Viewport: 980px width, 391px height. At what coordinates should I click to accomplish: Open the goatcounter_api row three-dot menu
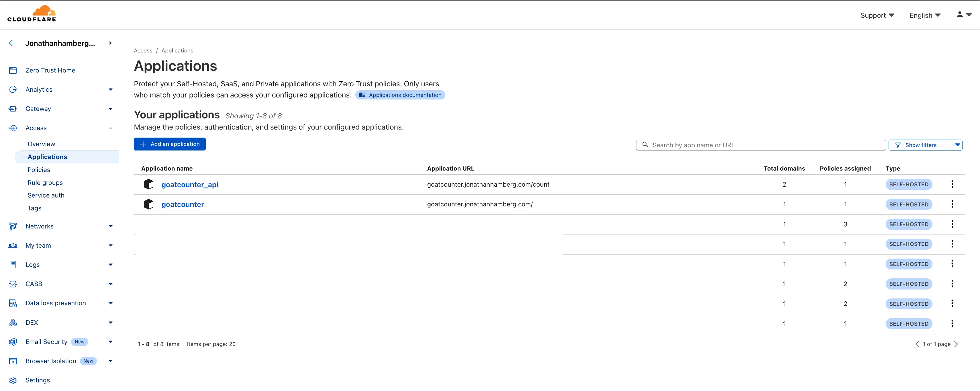pos(952,184)
